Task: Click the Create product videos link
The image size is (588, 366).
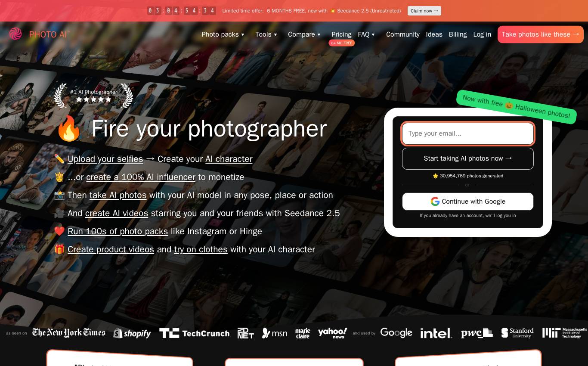Action: pos(111,249)
